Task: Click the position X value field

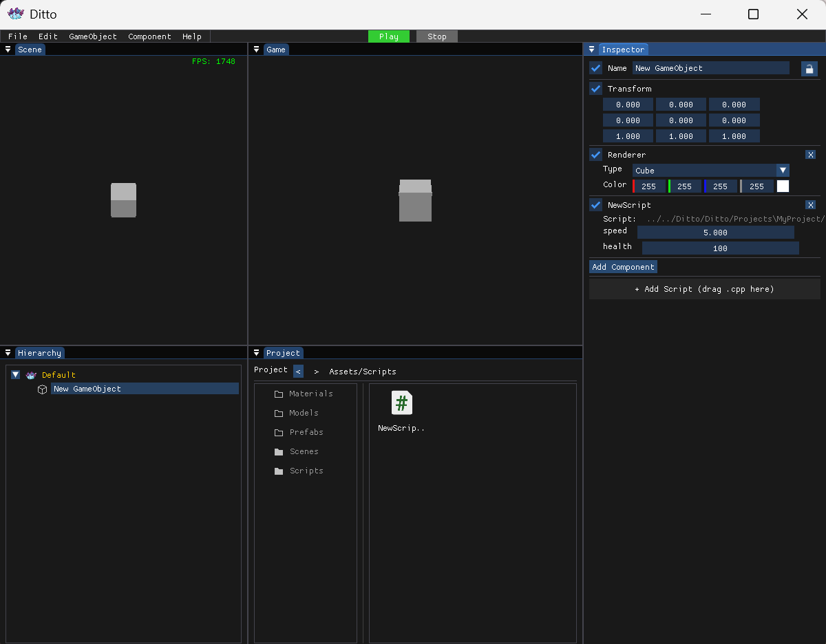Action: click(x=628, y=105)
